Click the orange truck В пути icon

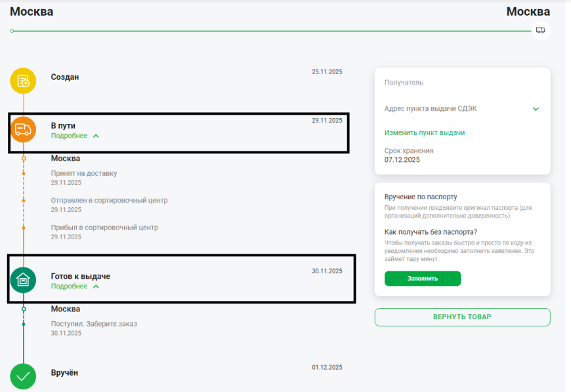(x=23, y=129)
